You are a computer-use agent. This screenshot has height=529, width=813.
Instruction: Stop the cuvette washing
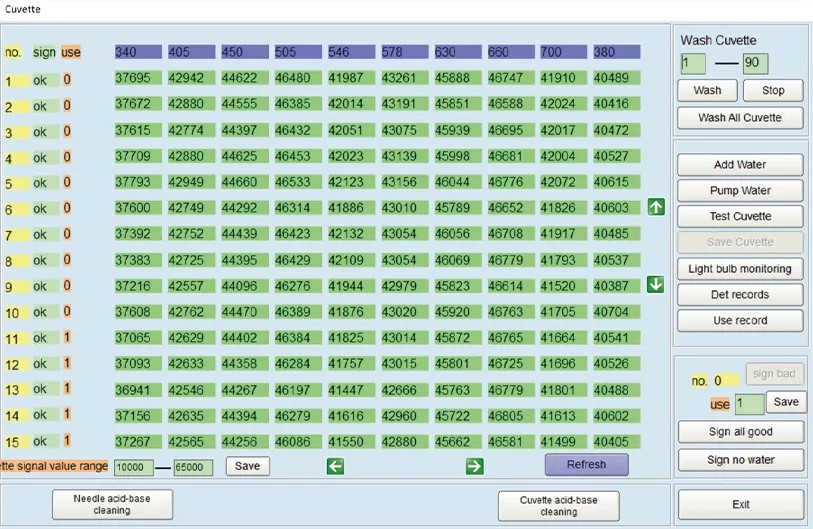pos(773,90)
